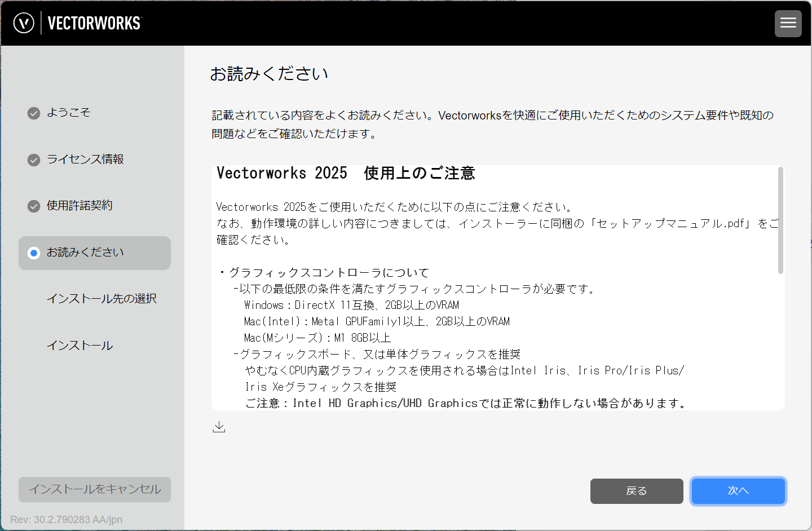The width and height of the screenshot is (812, 531).
Task: Click the 'Vectorworks 2025 使用上のご注意' title
Action: 346,173
